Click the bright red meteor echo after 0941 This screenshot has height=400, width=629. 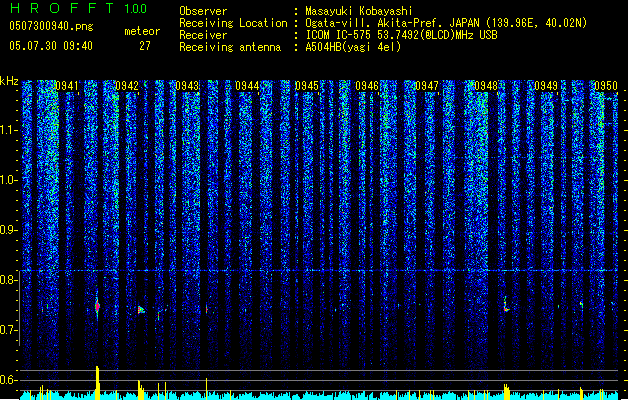[x=97, y=307]
